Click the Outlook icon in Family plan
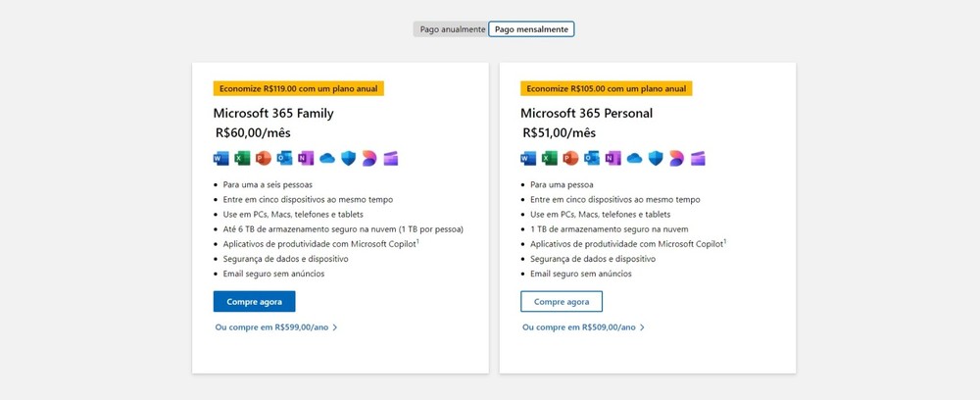This screenshot has height=400, width=980. pyautogui.click(x=284, y=159)
